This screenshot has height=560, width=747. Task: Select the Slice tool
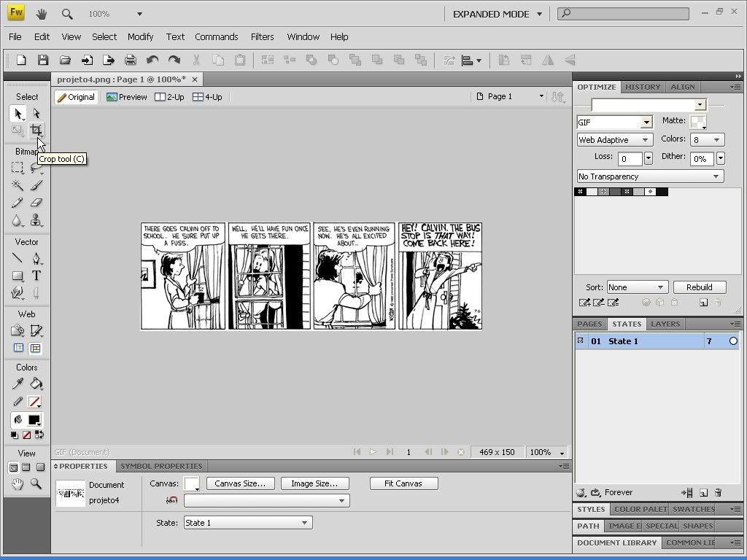[36, 330]
